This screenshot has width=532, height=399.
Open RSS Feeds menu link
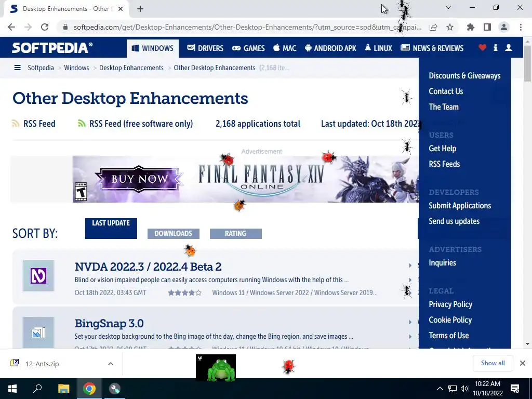point(444,164)
